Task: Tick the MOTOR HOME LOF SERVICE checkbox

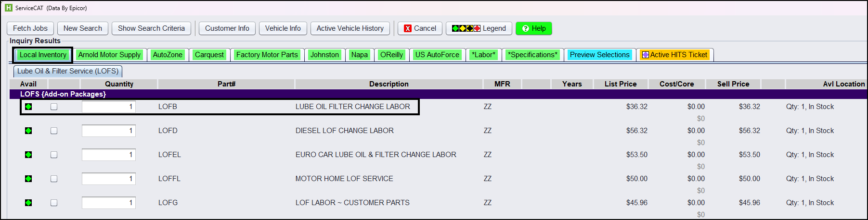Action: coord(54,179)
